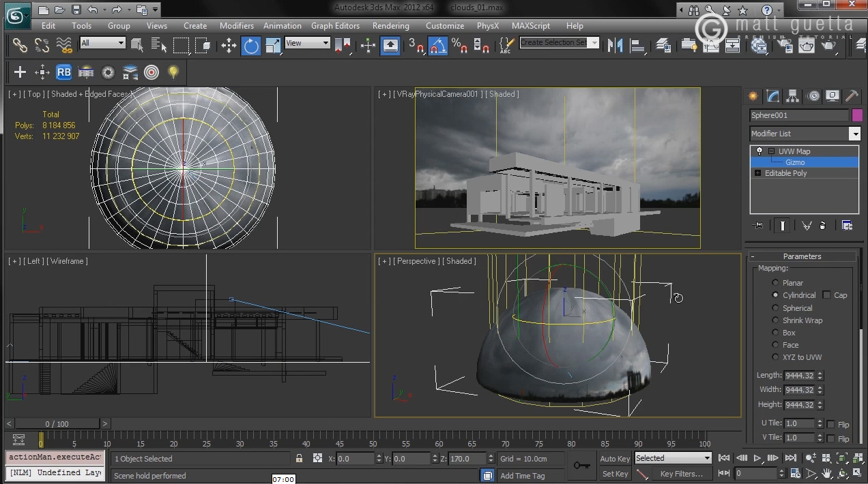Select Box mapping radio button
Screen dimensions: 868x484
tap(775, 333)
